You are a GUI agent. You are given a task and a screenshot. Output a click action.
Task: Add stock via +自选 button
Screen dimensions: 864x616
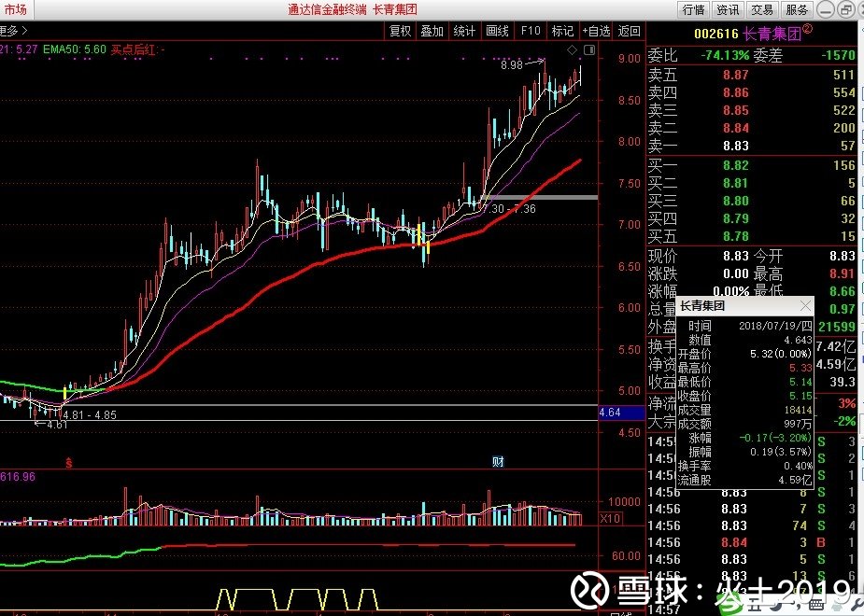tap(596, 31)
